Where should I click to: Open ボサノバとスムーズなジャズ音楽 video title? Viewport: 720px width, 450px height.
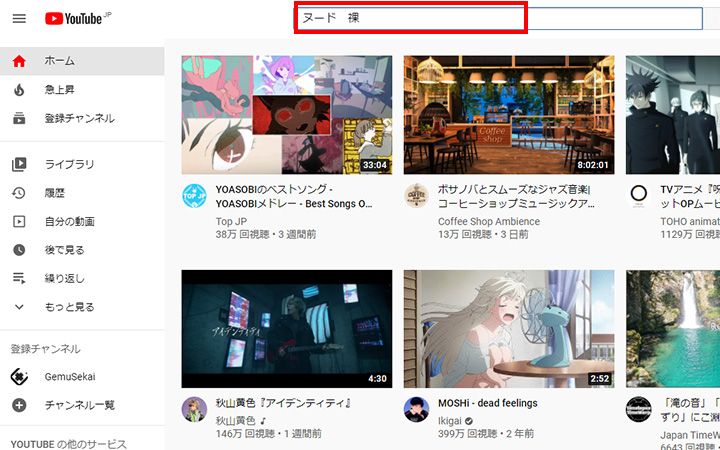(517, 197)
